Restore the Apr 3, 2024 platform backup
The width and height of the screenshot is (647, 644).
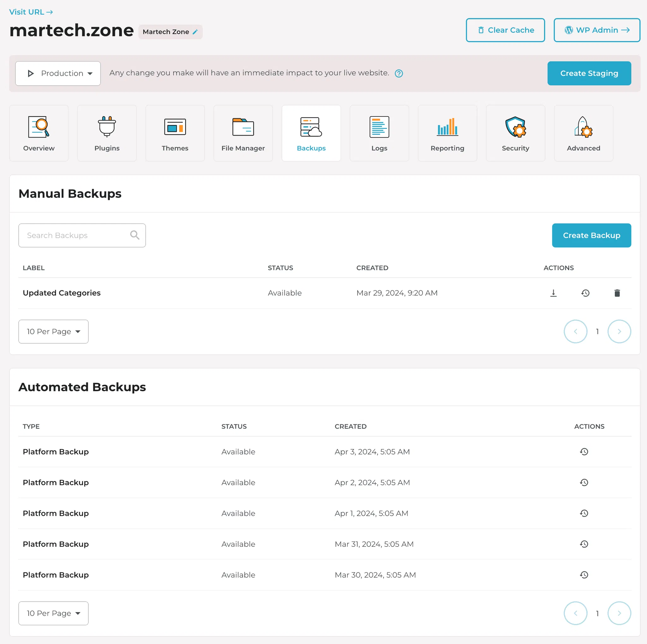(x=584, y=452)
